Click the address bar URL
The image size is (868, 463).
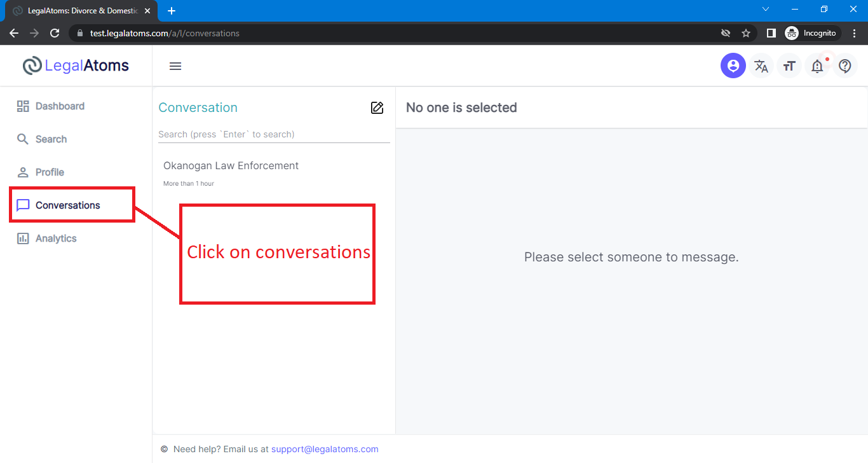[165, 33]
